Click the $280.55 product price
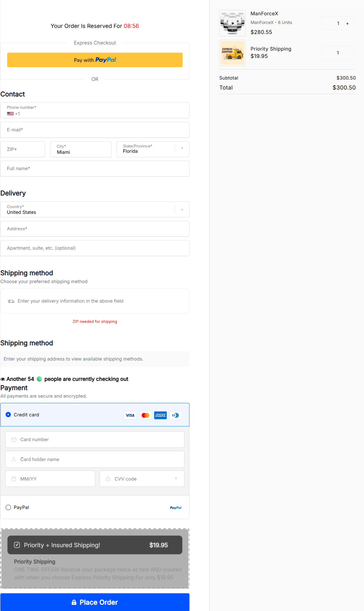Image resolution: width=364 pixels, height=611 pixels. (x=261, y=32)
